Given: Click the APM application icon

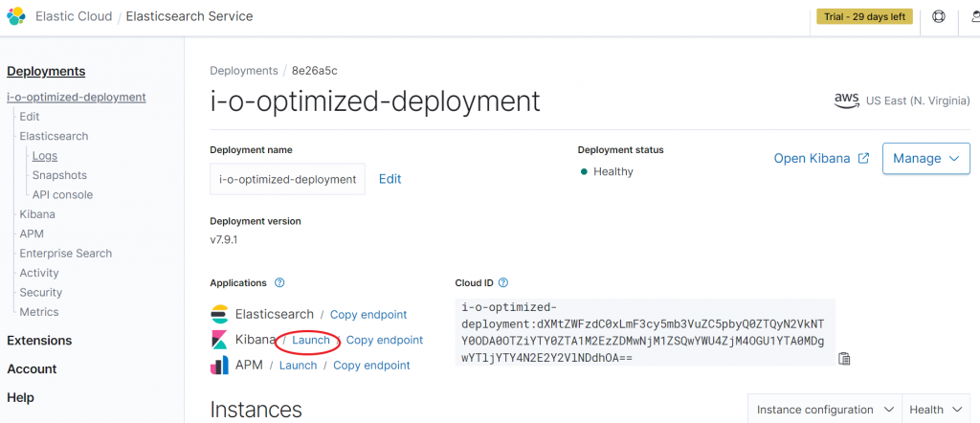Looking at the screenshot, I should point(219,365).
